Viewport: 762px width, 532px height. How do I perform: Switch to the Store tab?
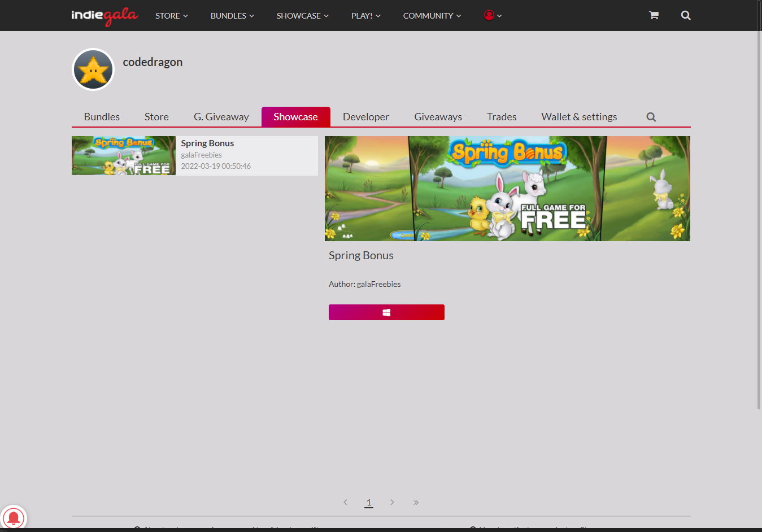pyautogui.click(x=156, y=117)
